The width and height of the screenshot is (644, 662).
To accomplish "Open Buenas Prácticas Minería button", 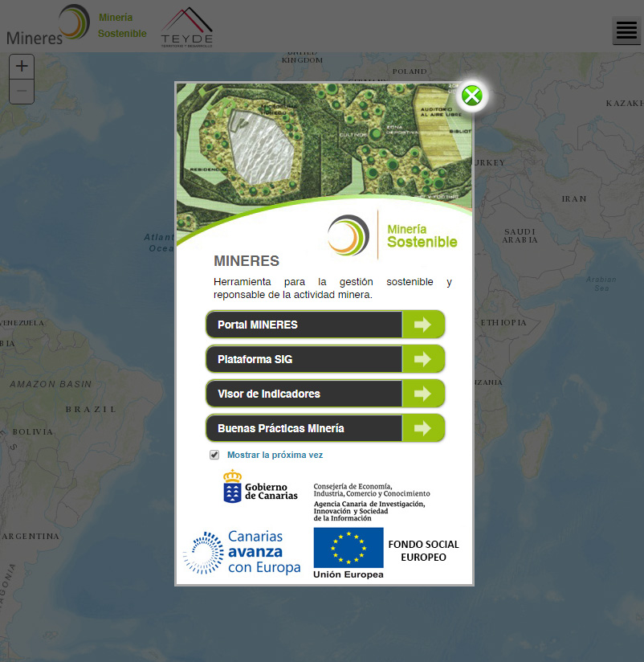I will [304, 428].
